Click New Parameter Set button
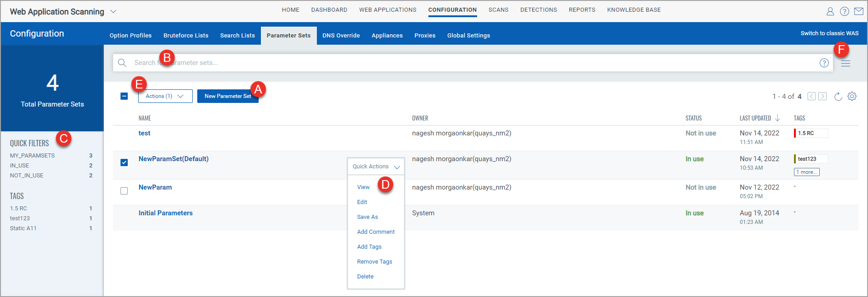This screenshot has width=868, height=297. tap(227, 96)
